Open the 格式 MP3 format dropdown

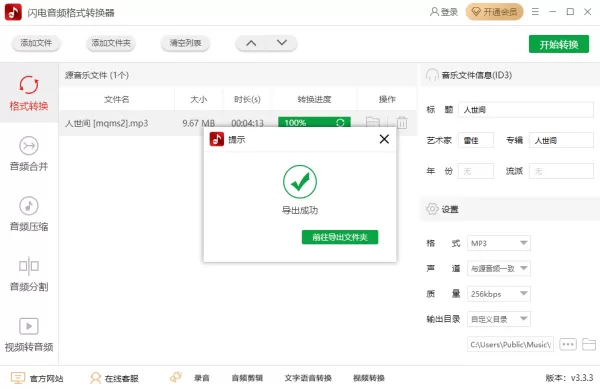click(499, 243)
